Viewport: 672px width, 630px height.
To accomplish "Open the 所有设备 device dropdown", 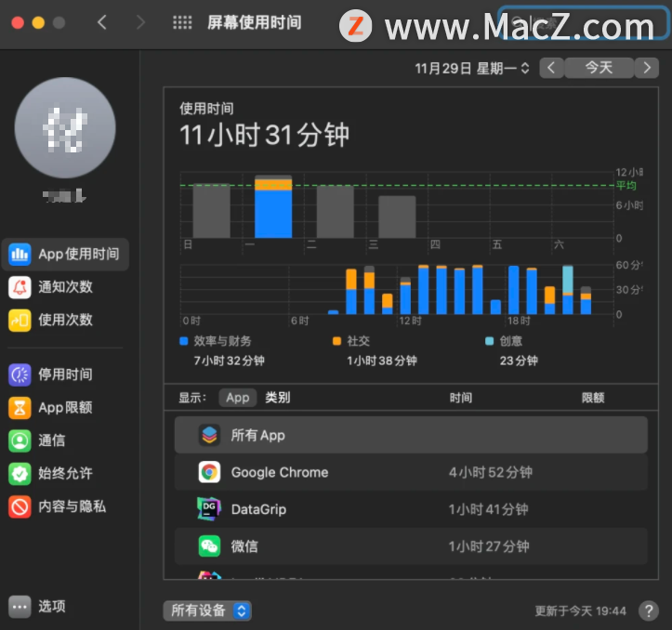I will pos(207,610).
